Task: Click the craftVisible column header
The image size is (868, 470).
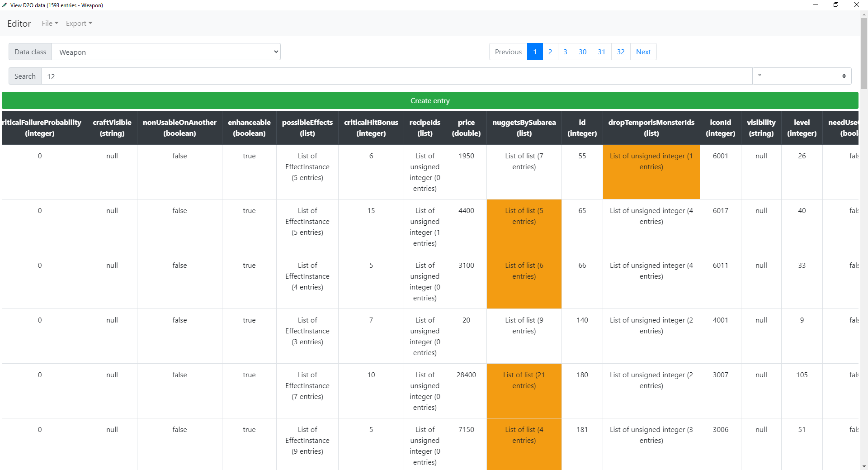Action: click(x=112, y=128)
